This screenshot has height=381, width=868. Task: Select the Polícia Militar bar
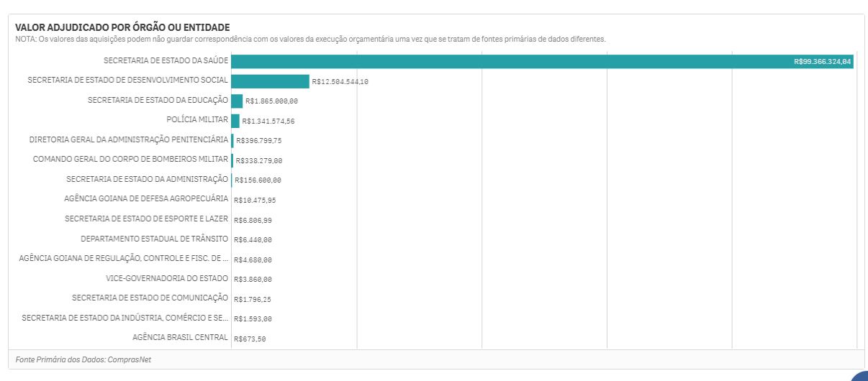[235, 120]
